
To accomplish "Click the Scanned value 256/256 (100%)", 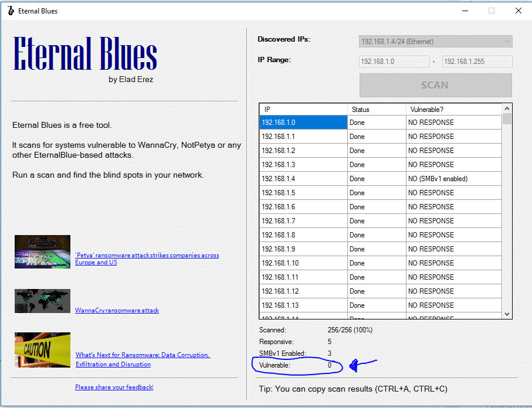I will [x=350, y=330].
